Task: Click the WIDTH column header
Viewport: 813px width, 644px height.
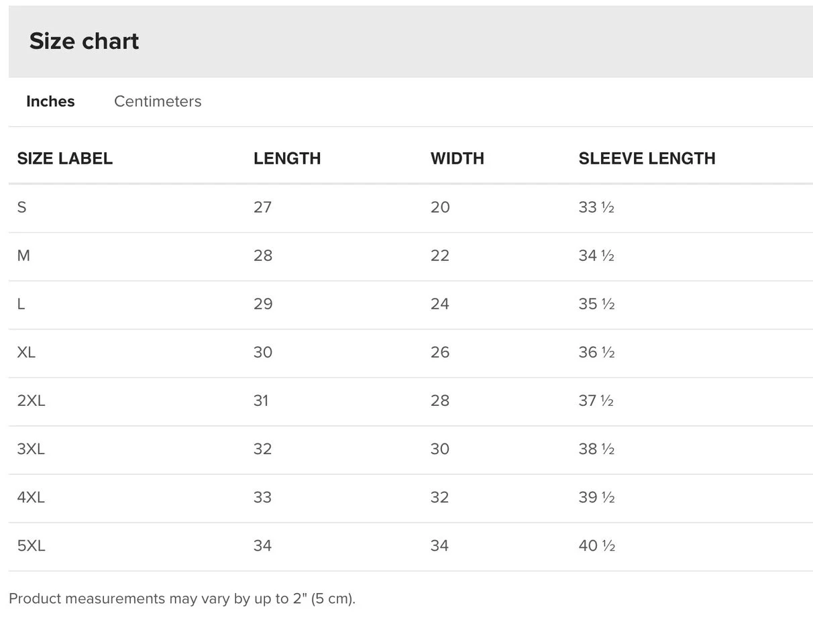Action: coord(457,158)
